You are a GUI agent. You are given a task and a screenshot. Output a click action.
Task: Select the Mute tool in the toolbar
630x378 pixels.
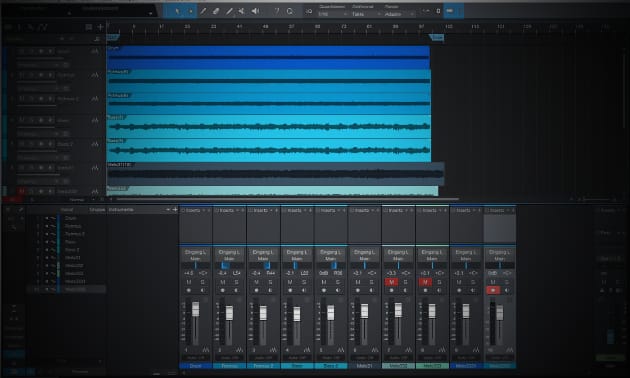point(241,11)
